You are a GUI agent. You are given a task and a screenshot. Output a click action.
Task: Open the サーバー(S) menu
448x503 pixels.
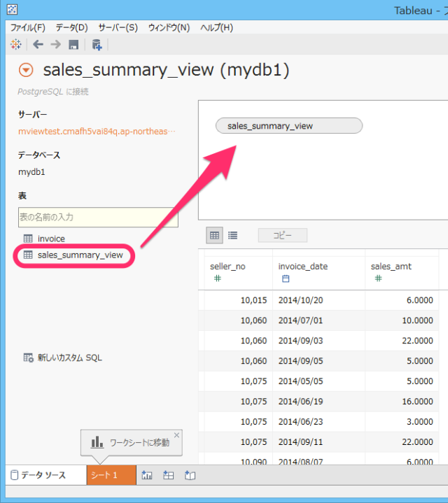(x=118, y=27)
